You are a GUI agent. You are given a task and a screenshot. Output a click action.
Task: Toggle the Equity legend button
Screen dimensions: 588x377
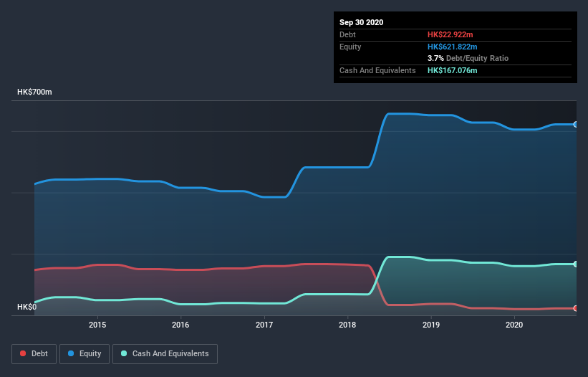(85, 354)
